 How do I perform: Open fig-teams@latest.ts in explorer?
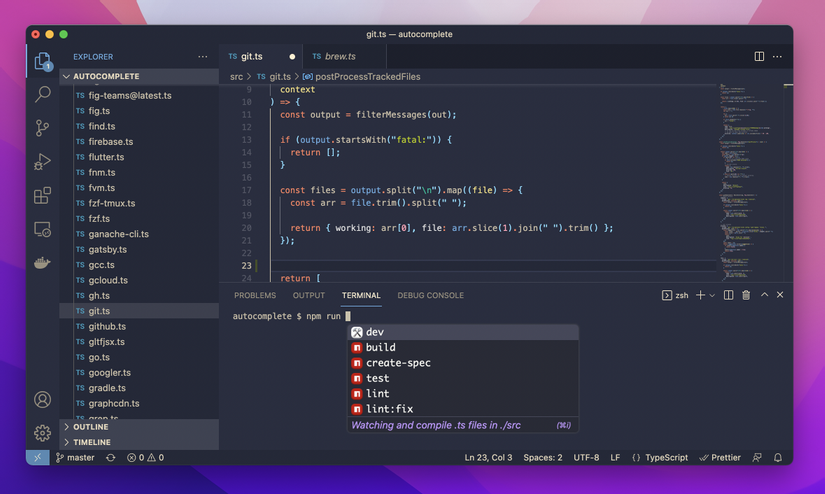point(139,96)
